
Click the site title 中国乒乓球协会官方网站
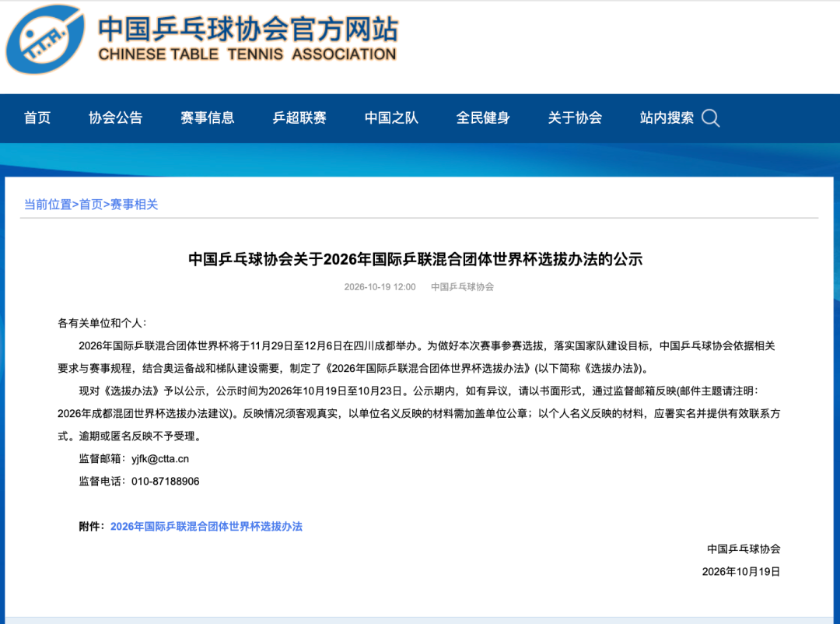(248, 29)
